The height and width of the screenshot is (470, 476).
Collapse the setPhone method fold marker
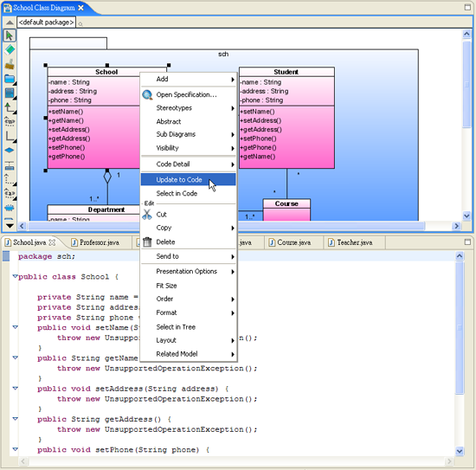tap(15, 449)
